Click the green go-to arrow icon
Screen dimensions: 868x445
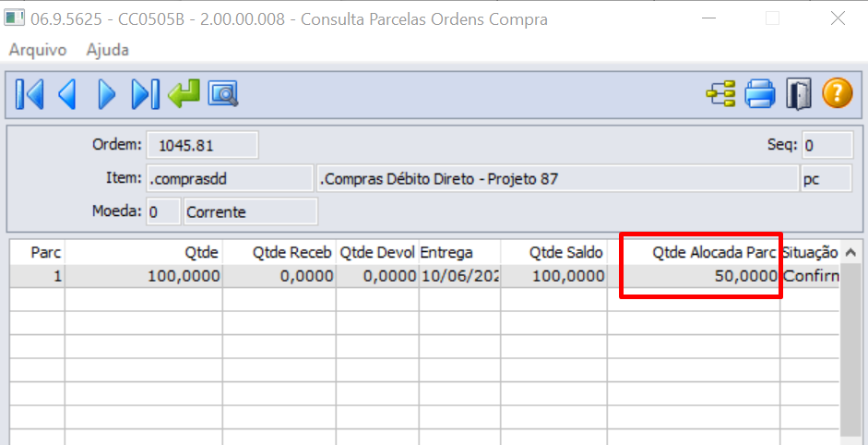(x=184, y=94)
